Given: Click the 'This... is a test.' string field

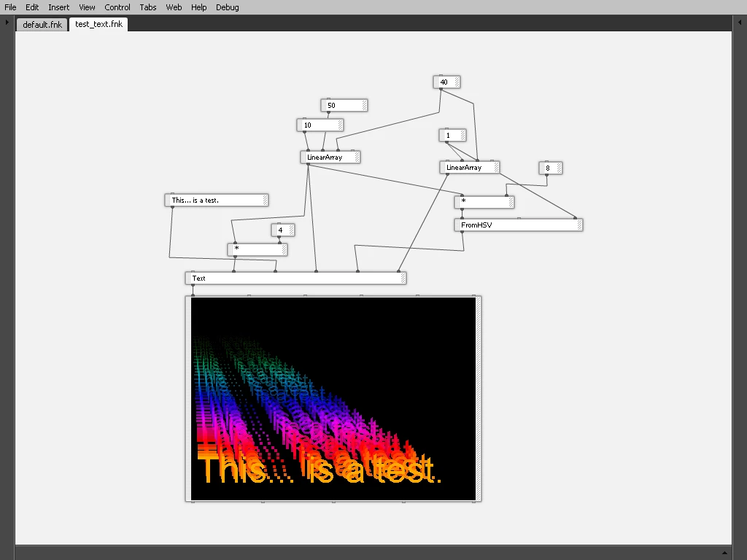Looking at the screenshot, I should 217,200.
